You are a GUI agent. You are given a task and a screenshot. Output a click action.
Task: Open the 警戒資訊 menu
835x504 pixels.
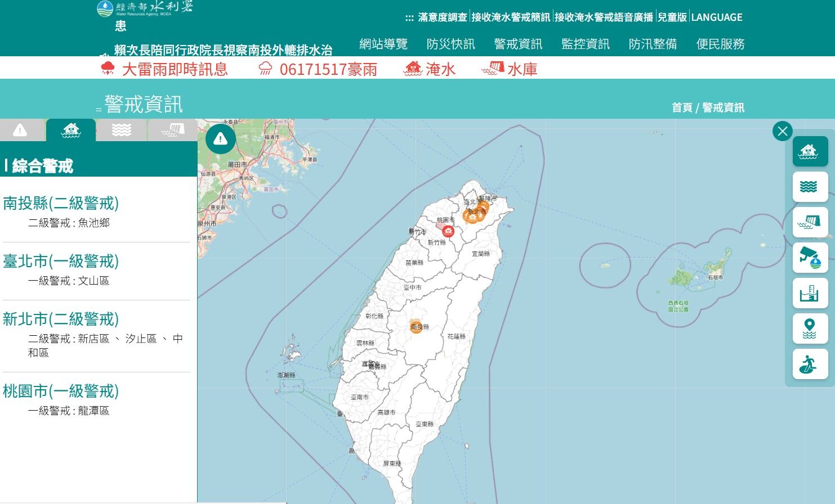518,44
